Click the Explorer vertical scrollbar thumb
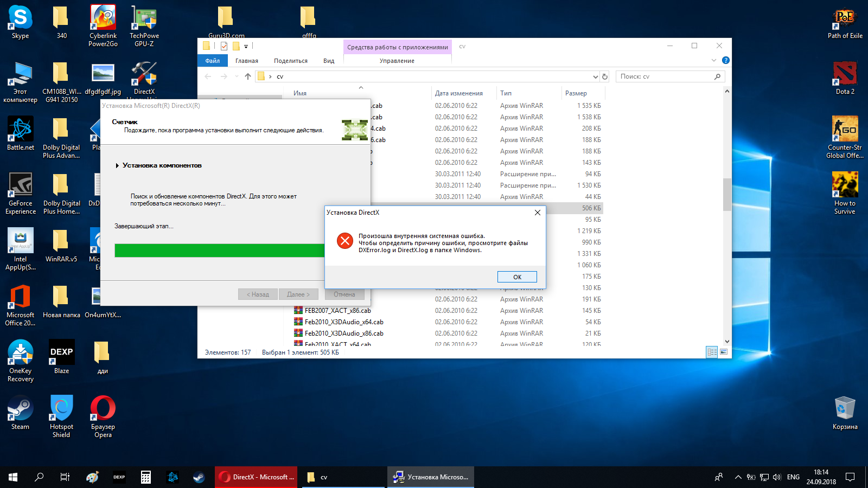868x488 pixels. click(727, 194)
